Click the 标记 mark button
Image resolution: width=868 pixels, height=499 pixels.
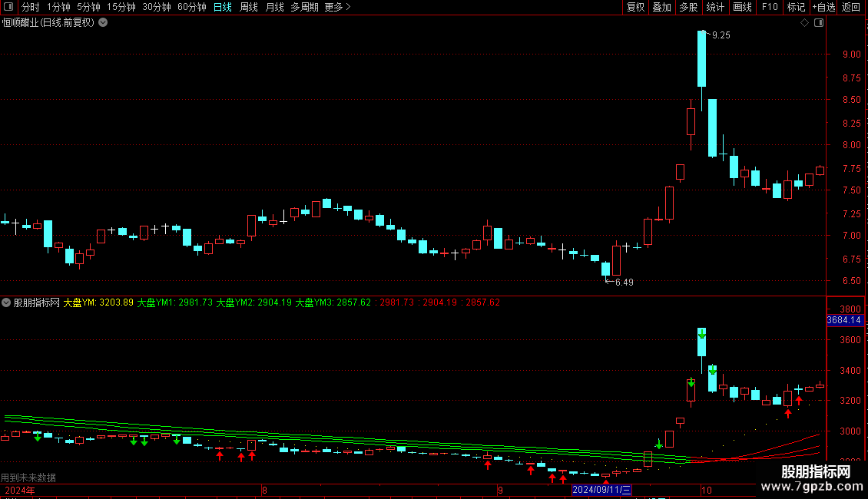click(x=796, y=7)
